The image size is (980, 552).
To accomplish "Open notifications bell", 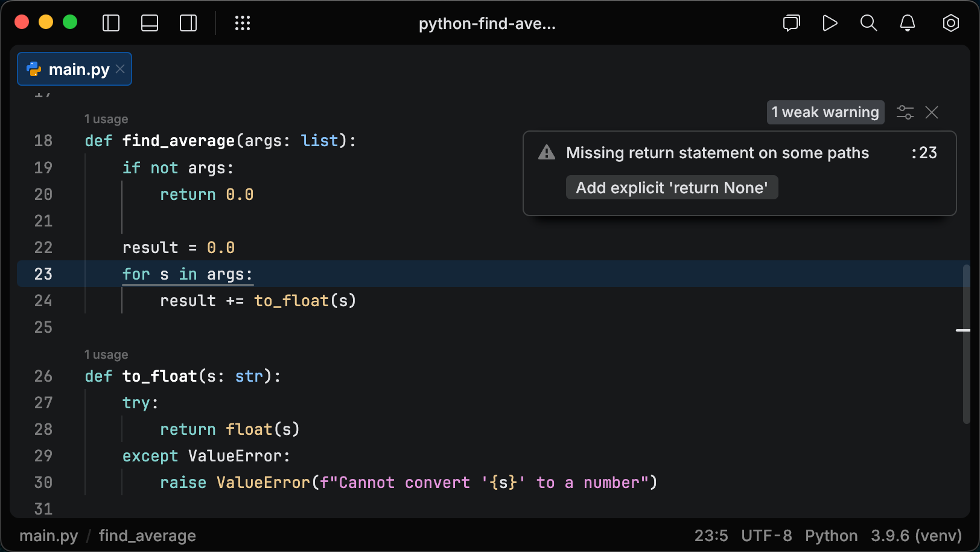I will (907, 24).
